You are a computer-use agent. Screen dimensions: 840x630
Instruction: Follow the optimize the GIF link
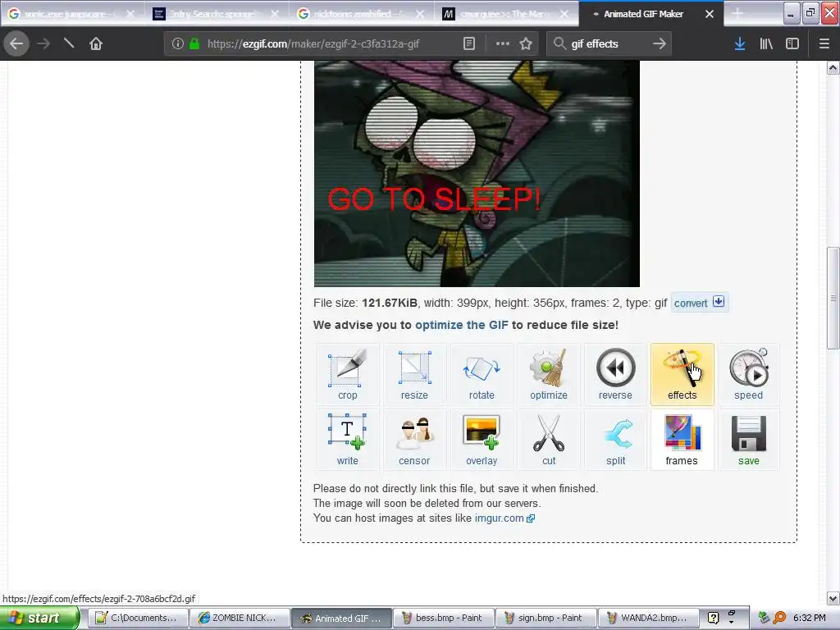[461, 325]
